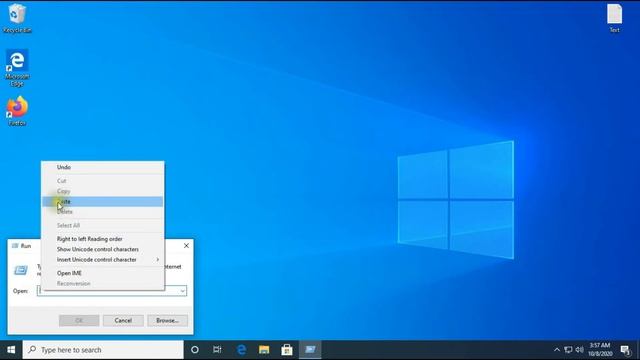This screenshot has width=640, height=360.
Task: Open the Recycle Bin desktop icon
Action: [17, 18]
